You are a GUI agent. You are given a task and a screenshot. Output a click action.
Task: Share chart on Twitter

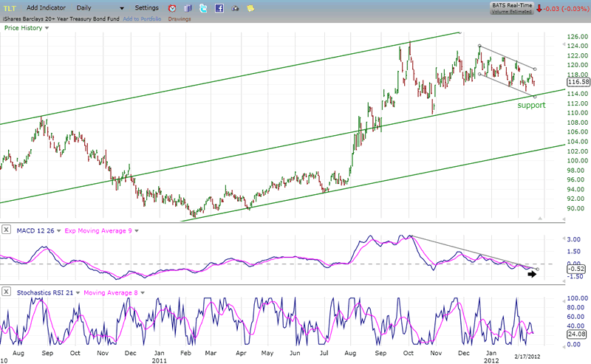click(203, 8)
